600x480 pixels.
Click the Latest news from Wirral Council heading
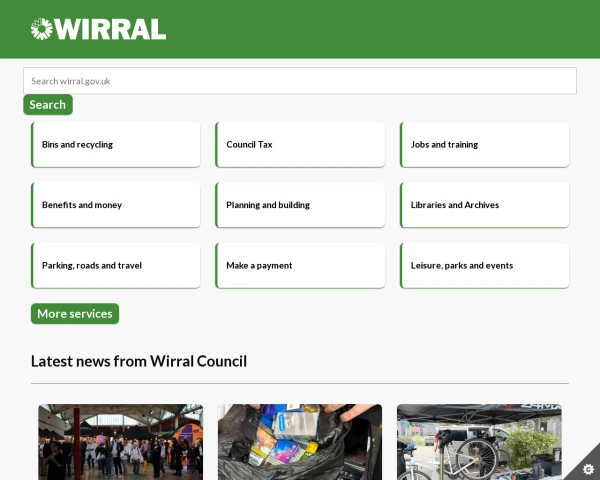[x=139, y=361]
